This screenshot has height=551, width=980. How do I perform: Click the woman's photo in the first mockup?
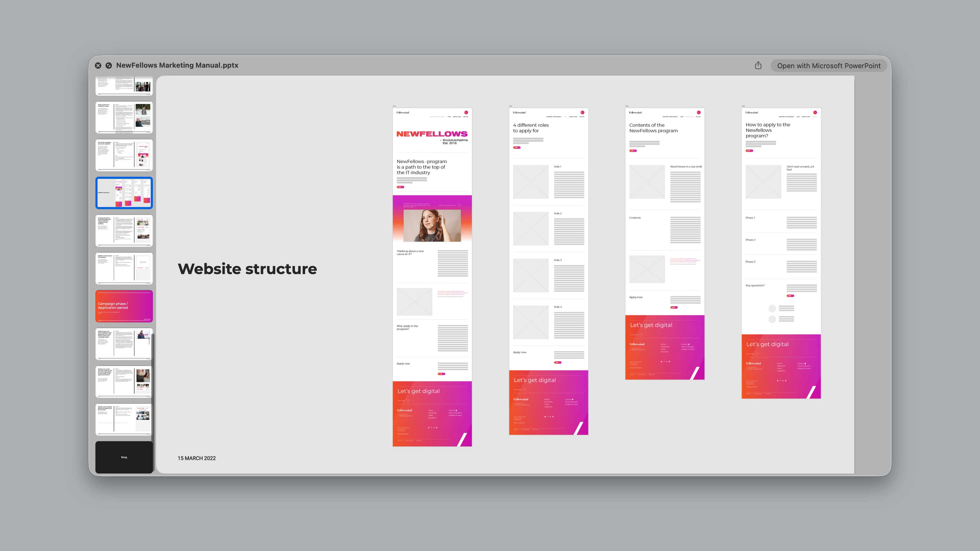point(432,226)
